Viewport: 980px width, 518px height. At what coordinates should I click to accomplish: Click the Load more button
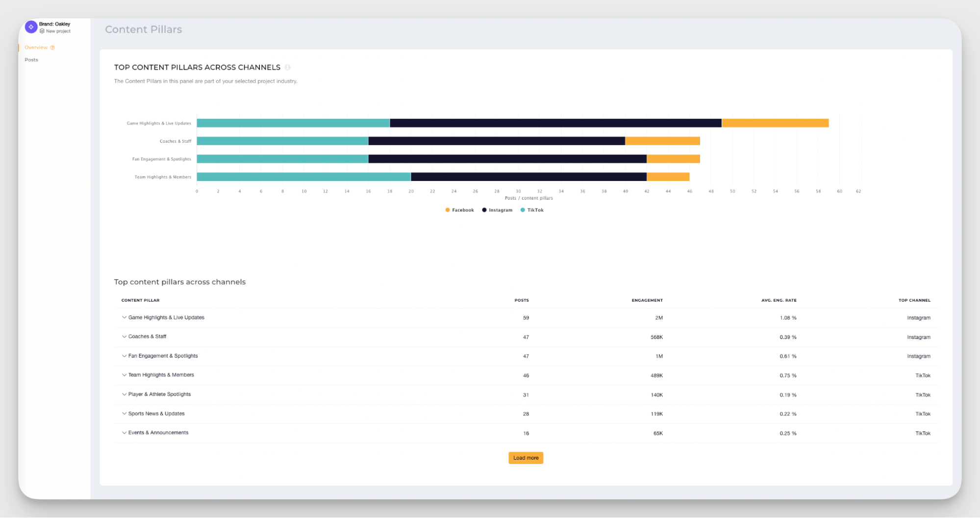click(526, 458)
